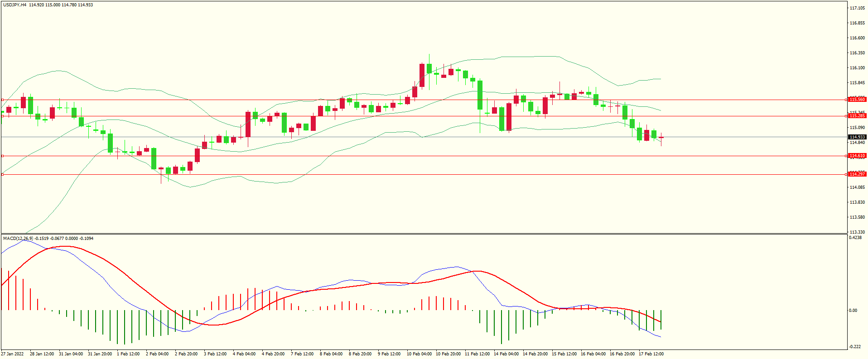
Task: Click the 27 Jan 2022 date label
Action: click(x=13, y=354)
